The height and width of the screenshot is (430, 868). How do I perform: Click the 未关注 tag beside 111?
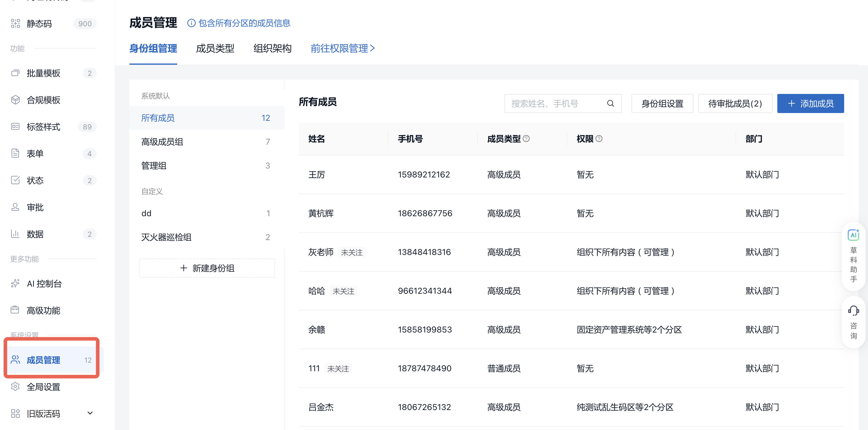coord(338,369)
